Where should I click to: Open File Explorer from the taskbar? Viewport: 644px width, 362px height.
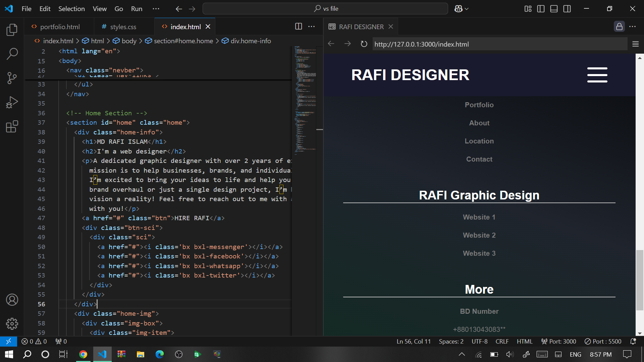click(x=141, y=354)
